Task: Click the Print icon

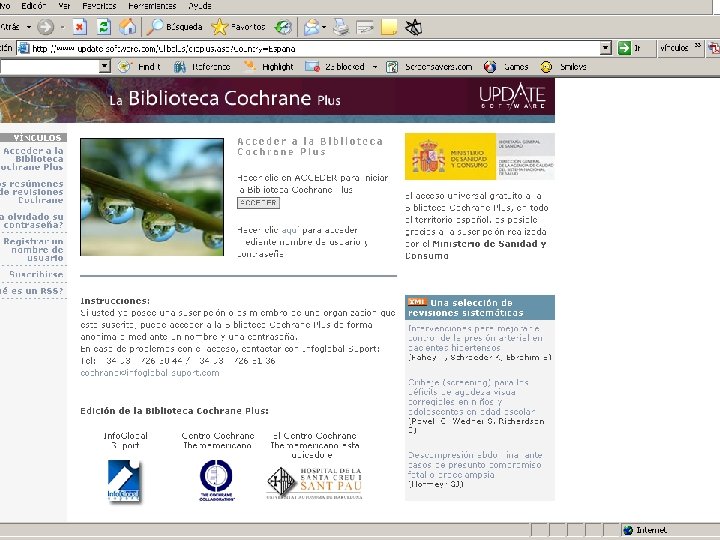Action: pyautogui.click(x=341, y=27)
